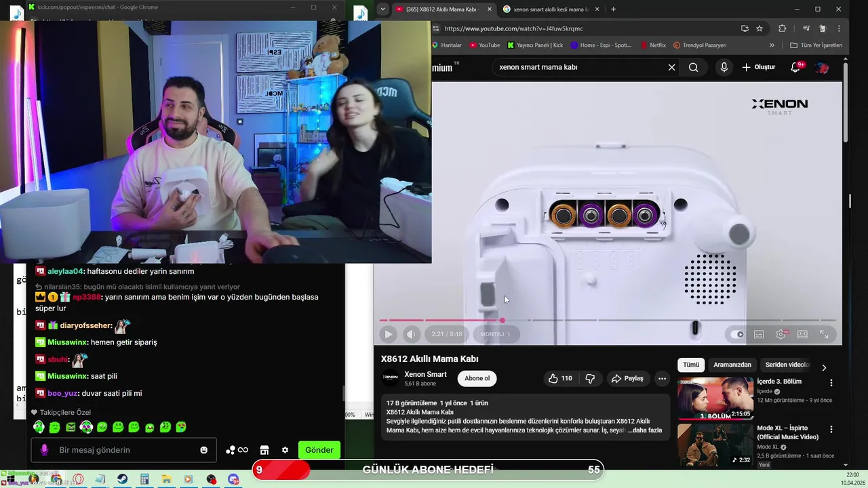Show next filter chips with arrow
The width and height of the screenshot is (868, 488).
tap(824, 367)
